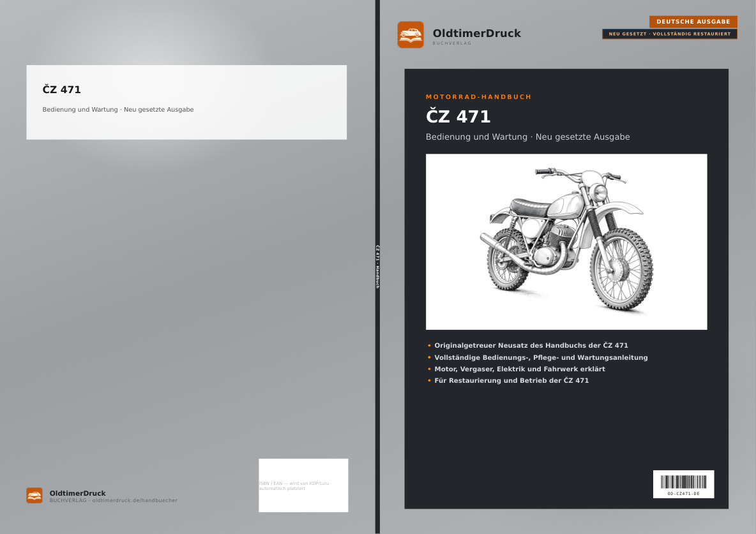Screen dimensions: 756x534
Task: Click the barcode OD-CZ471-DE on front cover
Action: [683, 484]
